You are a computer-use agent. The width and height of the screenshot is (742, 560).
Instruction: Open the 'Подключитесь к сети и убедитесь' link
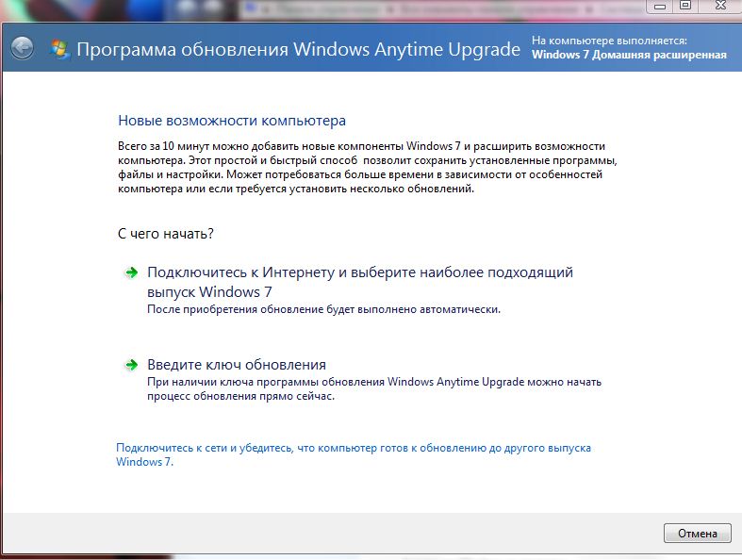point(354,454)
